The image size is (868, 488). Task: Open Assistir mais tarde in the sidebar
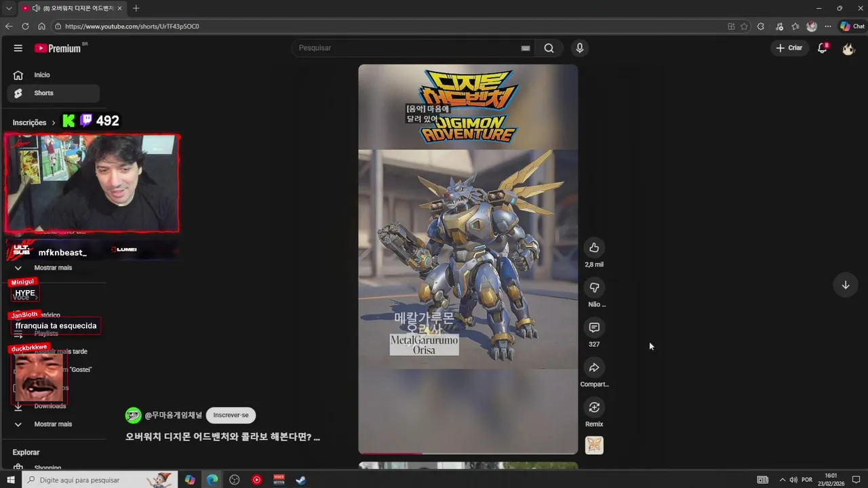click(x=60, y=351)
